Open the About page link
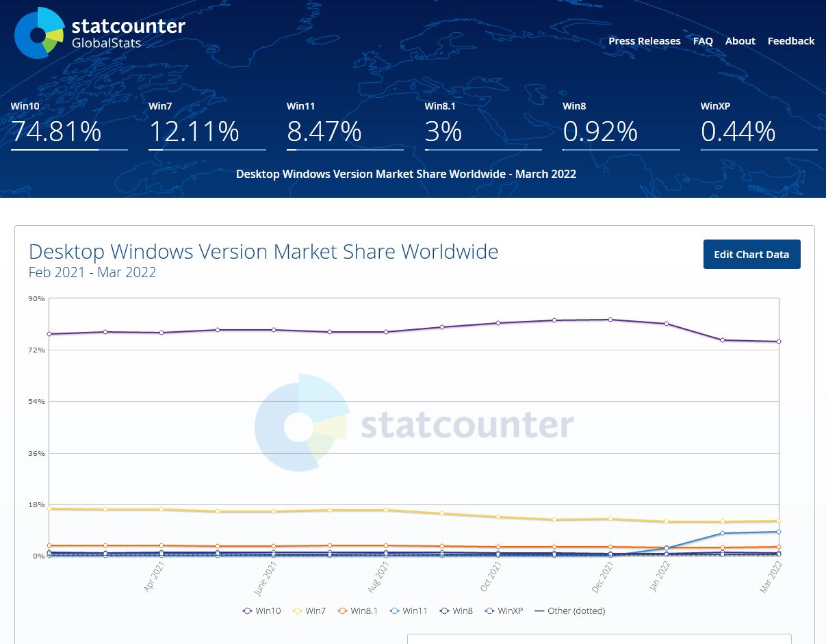The image size is (826, 644). pyautogui.click(x=740, y=41)
